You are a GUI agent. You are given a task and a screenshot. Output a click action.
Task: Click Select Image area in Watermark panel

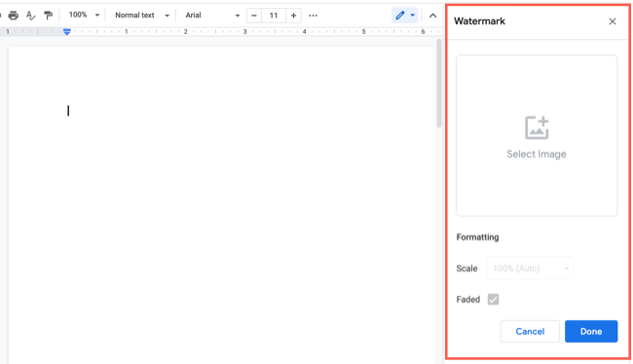(x=537, y=135)
